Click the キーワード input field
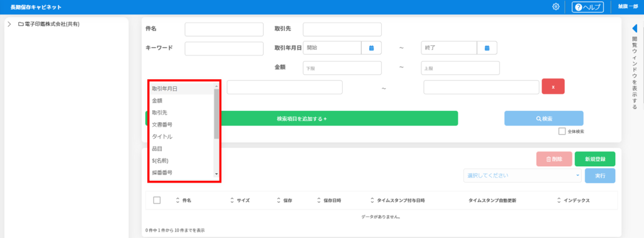This screenshot has height=238, width=644. click(x=224, y=48)
